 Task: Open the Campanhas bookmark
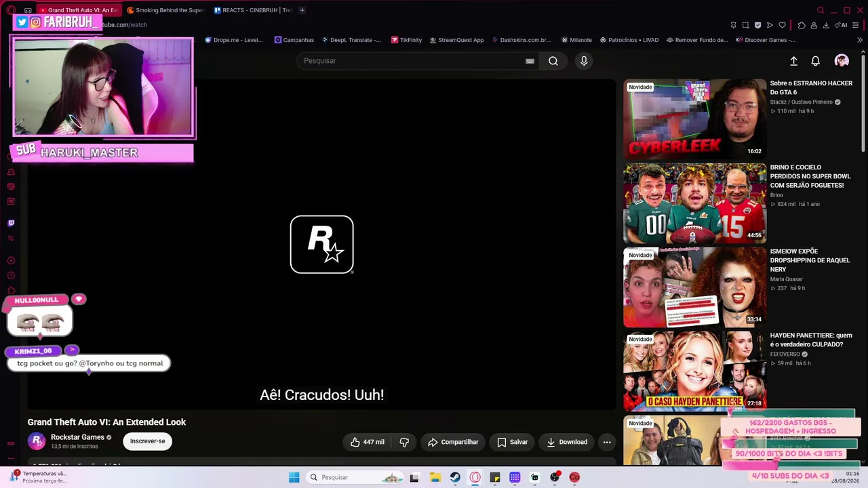[294, 40]
